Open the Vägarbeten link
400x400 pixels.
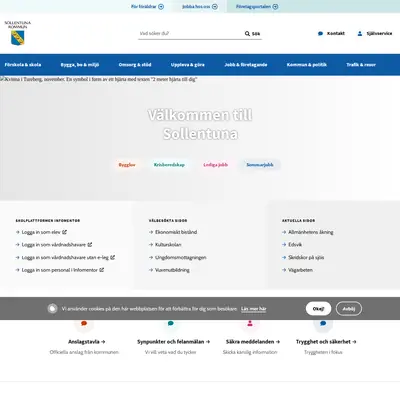click(300, 270)
